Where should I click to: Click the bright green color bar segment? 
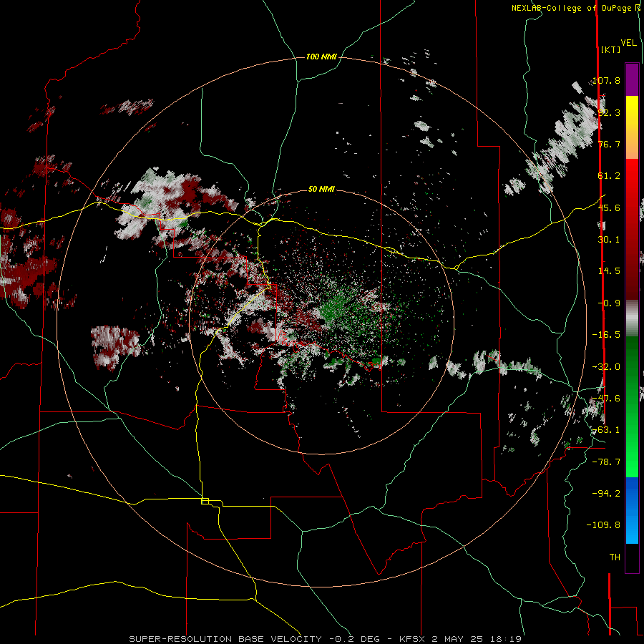632,444
